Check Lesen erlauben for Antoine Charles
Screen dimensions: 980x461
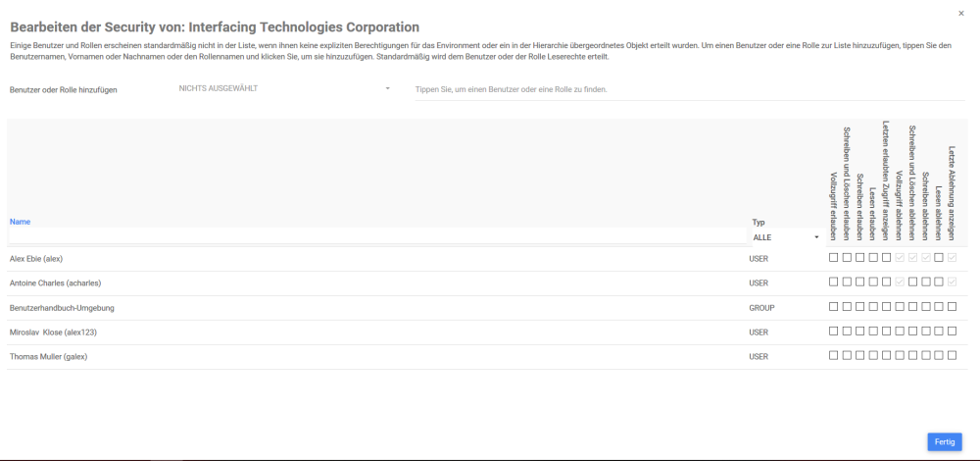[x=873, y=282]
